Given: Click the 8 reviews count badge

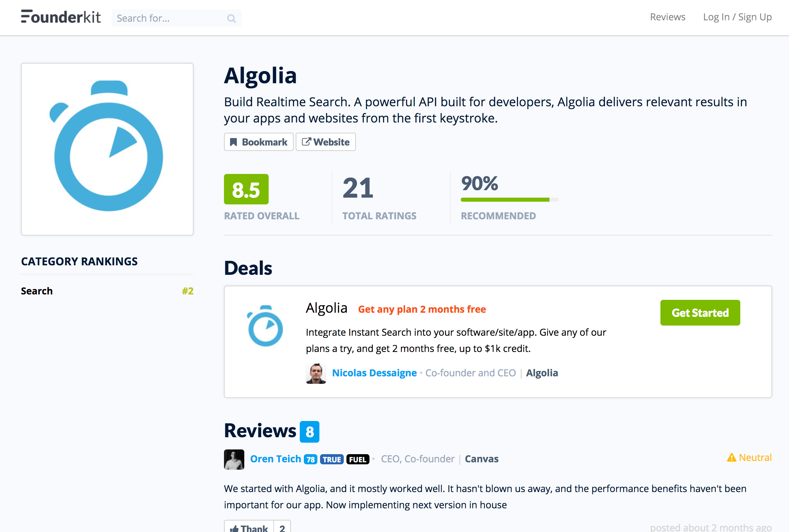Looking at the screenshot, I should pos(310,431).
